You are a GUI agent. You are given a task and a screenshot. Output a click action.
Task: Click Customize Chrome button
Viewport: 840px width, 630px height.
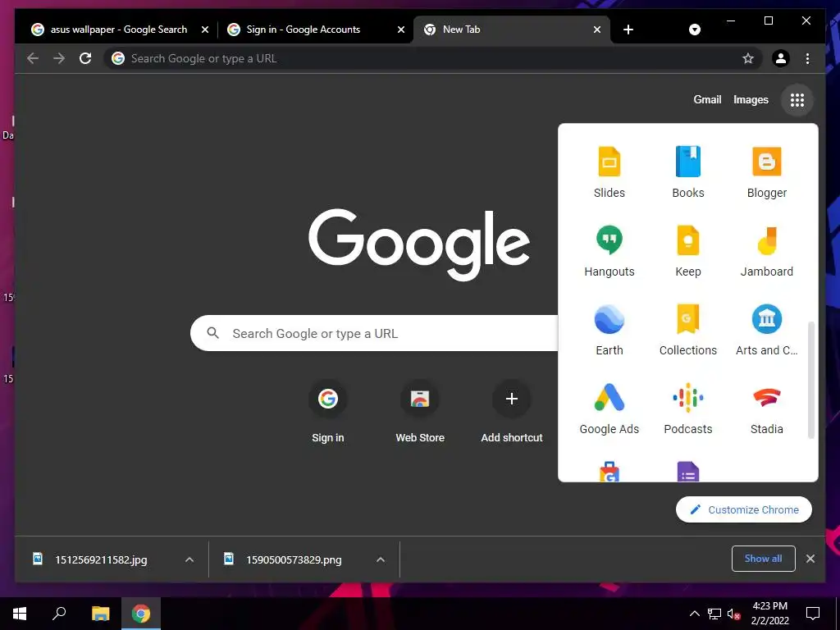click(743, 509)
